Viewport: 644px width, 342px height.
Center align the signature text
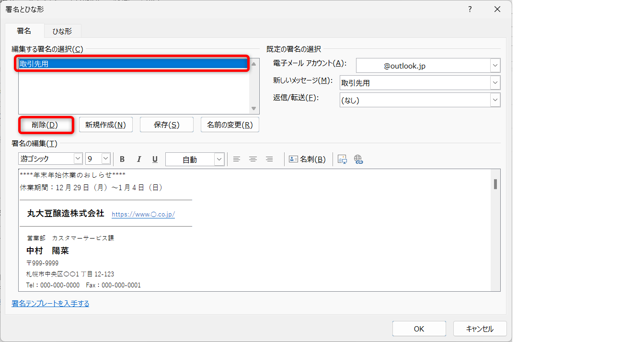[x=253, y=160]
